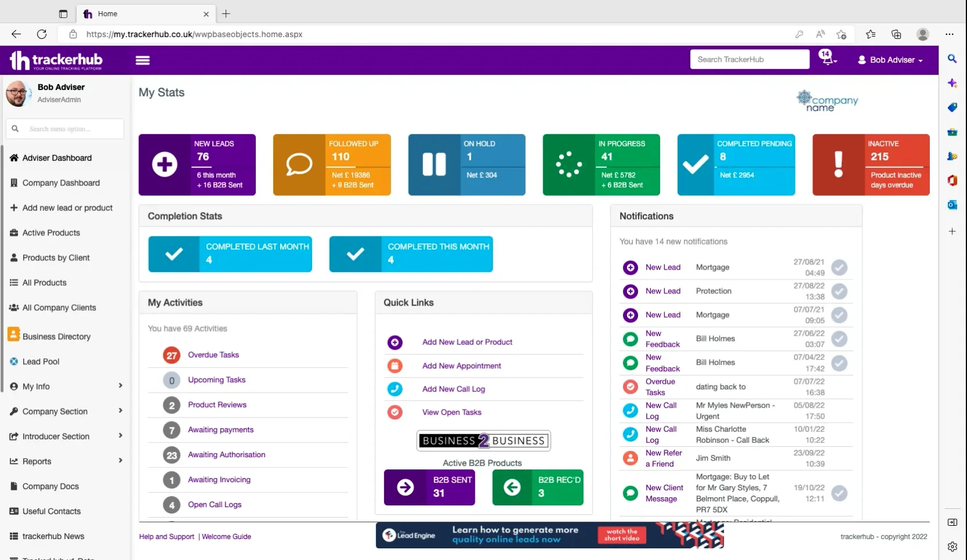This screenshot has height=560, width=967.
Task: Open the Awaiting Authorisation activities link
Action: (x=227, y=455)
